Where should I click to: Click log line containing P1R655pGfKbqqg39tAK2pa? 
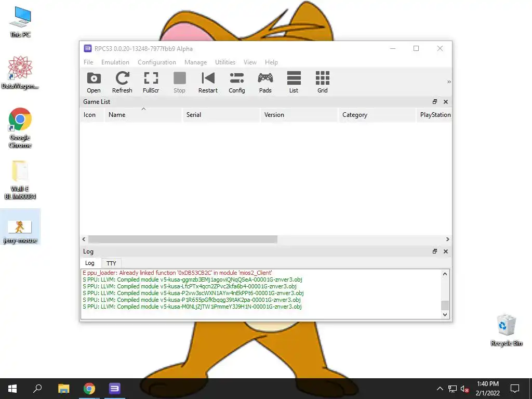point(192,300)
